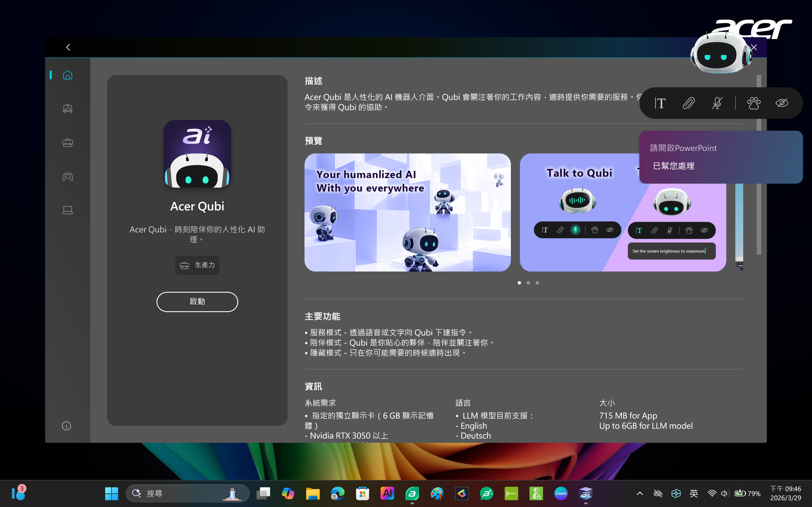Show hidden system tray icons
812x507 pixels.
click(x=639, y=493)
